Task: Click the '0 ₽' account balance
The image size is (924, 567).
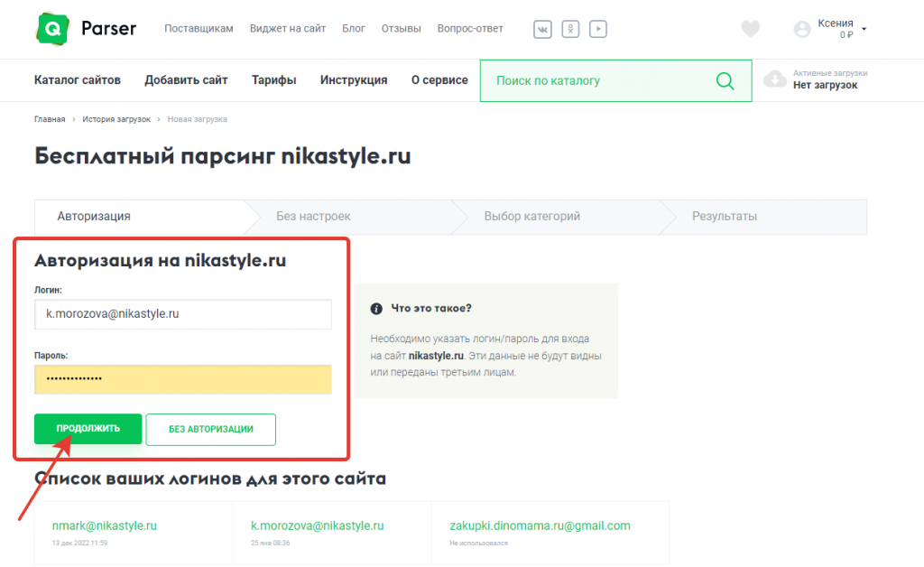Action: tap(846, 35)
